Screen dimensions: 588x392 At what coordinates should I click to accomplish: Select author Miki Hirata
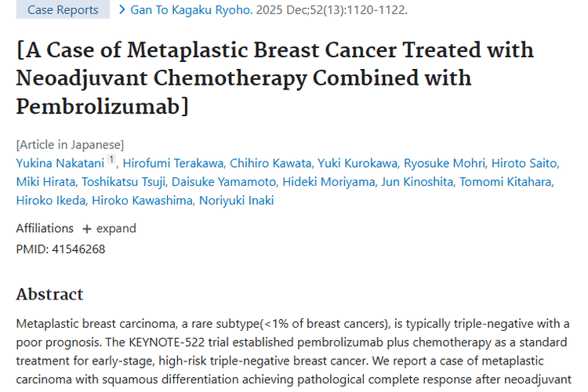(x=44, y=182)
